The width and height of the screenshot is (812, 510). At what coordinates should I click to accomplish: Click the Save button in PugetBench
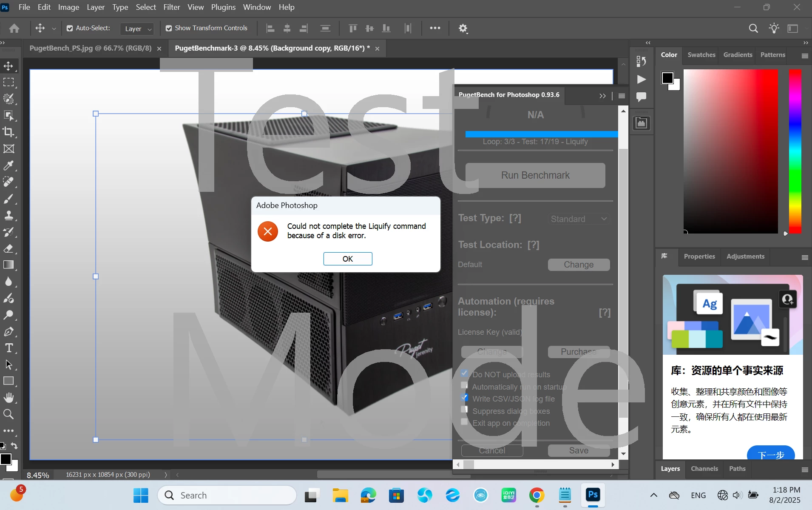click(x=579, y=450)
